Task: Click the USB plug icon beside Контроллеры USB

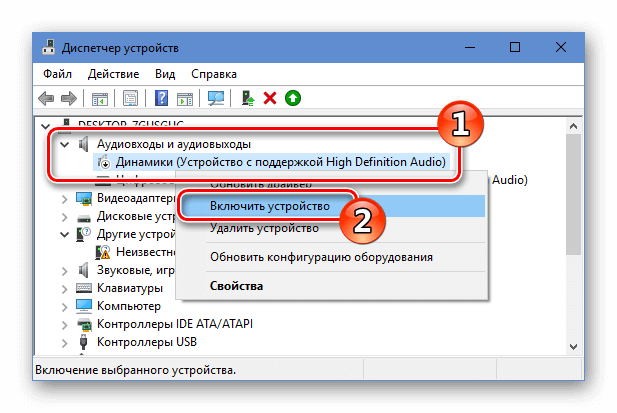Action: [83, 342]
